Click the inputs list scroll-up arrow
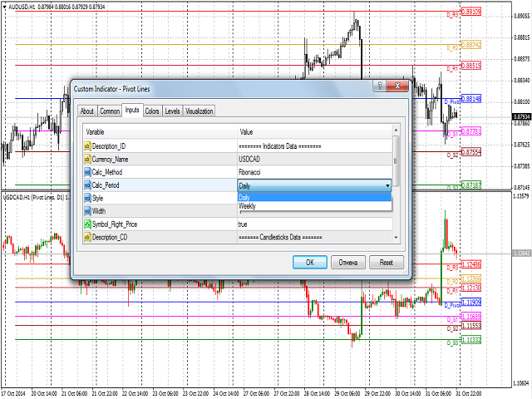 [x=396, y=130]
